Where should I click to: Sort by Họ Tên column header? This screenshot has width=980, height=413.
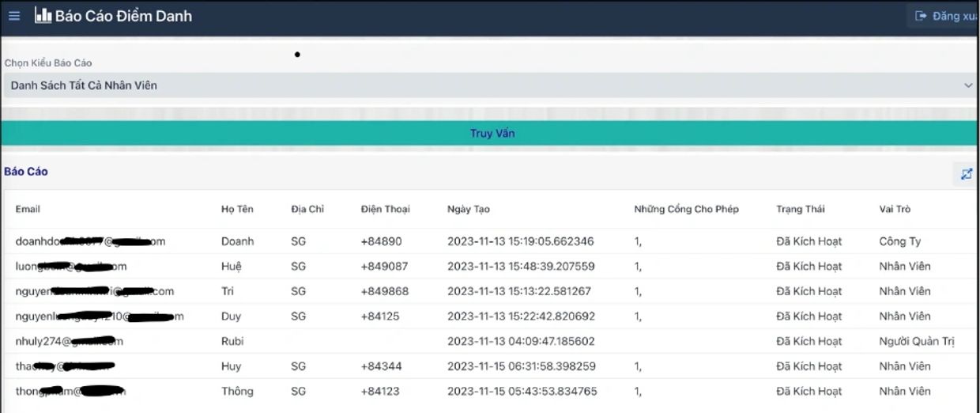click(237, 209)
